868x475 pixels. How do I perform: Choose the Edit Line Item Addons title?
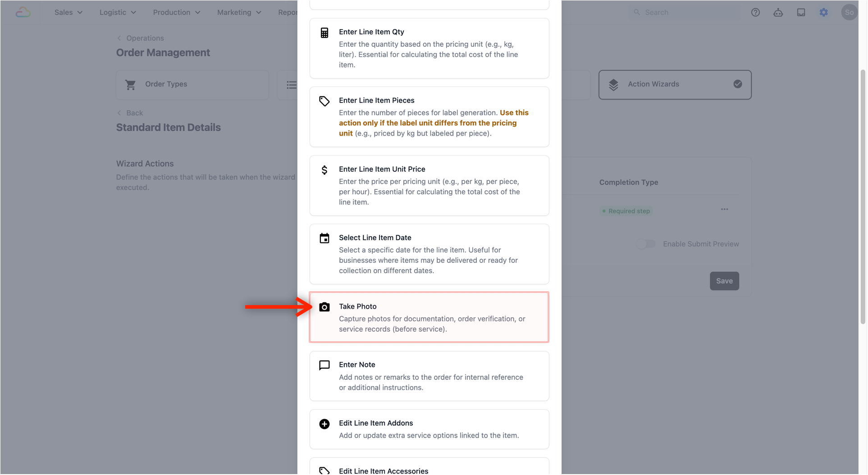point(376,423)
